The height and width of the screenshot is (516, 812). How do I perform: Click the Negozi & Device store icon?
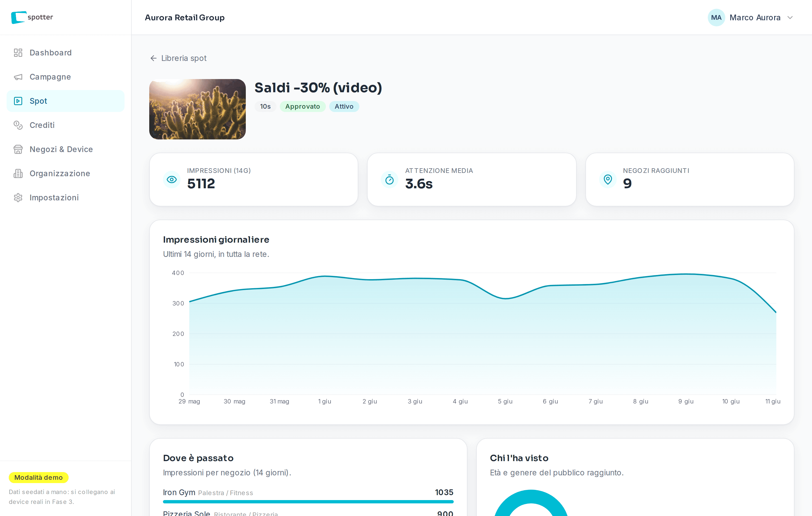[18, 149]
